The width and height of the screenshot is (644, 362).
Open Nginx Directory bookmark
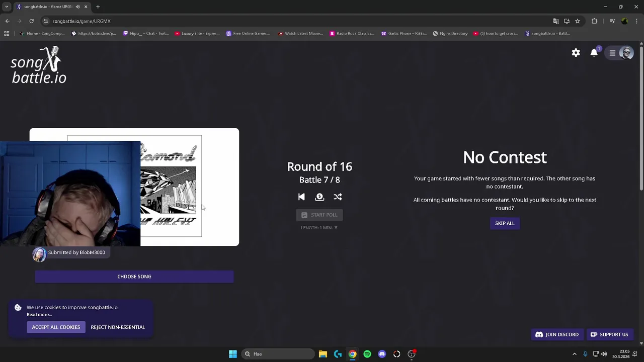click(x=450, y=34)
